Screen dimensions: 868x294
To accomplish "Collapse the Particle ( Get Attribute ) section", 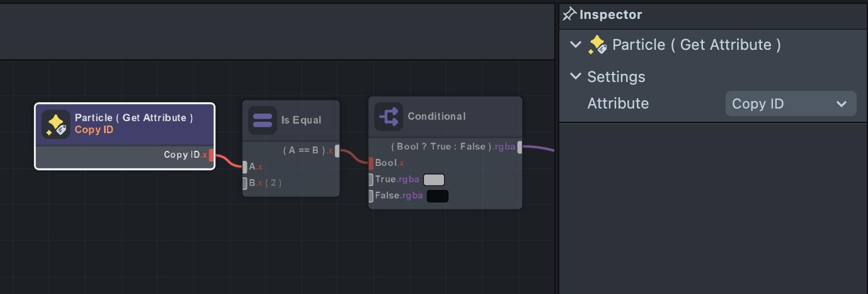I will pos(574,45).
